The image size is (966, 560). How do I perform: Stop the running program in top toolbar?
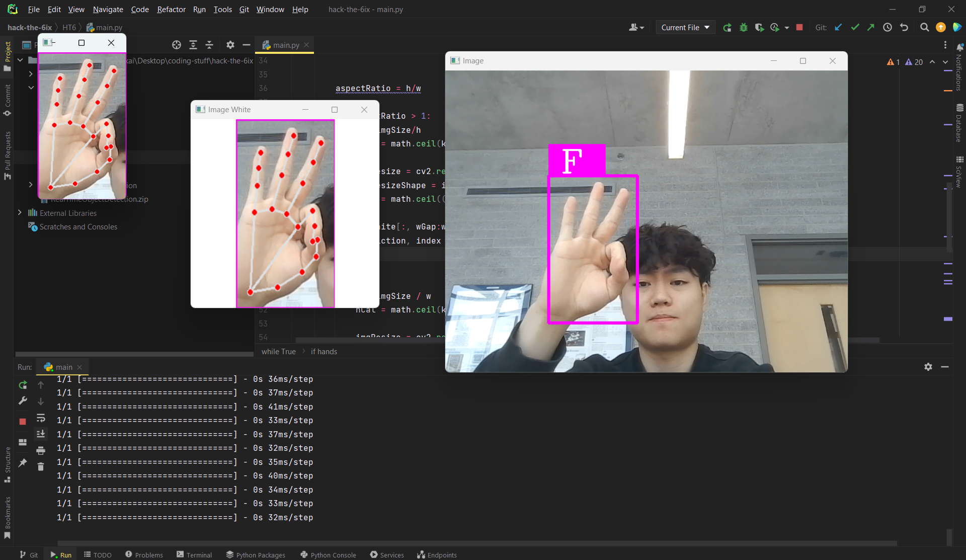799,28
